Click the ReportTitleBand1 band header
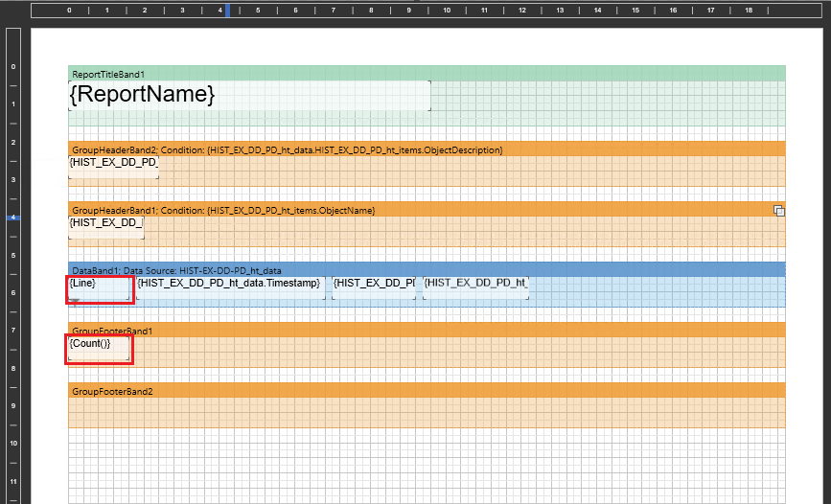The width and height of the screenshot is (831, 504). (427, 74)
